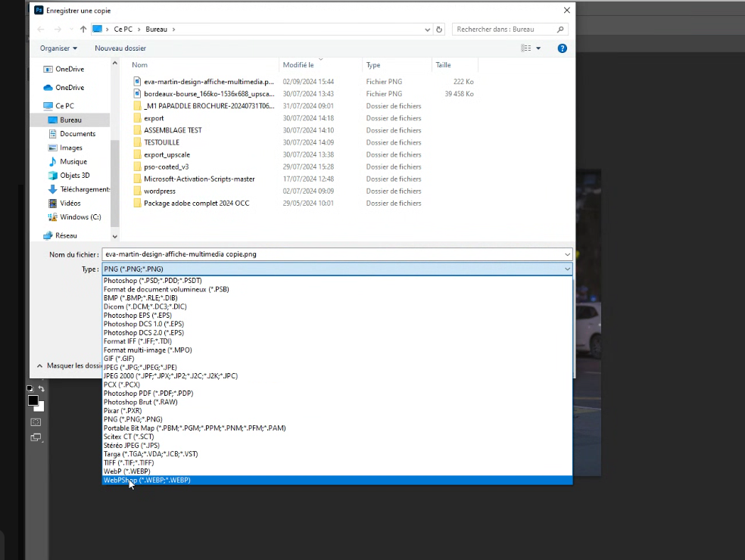
Task: Select Téléchargements in the navigation pane
Action: 84,189
